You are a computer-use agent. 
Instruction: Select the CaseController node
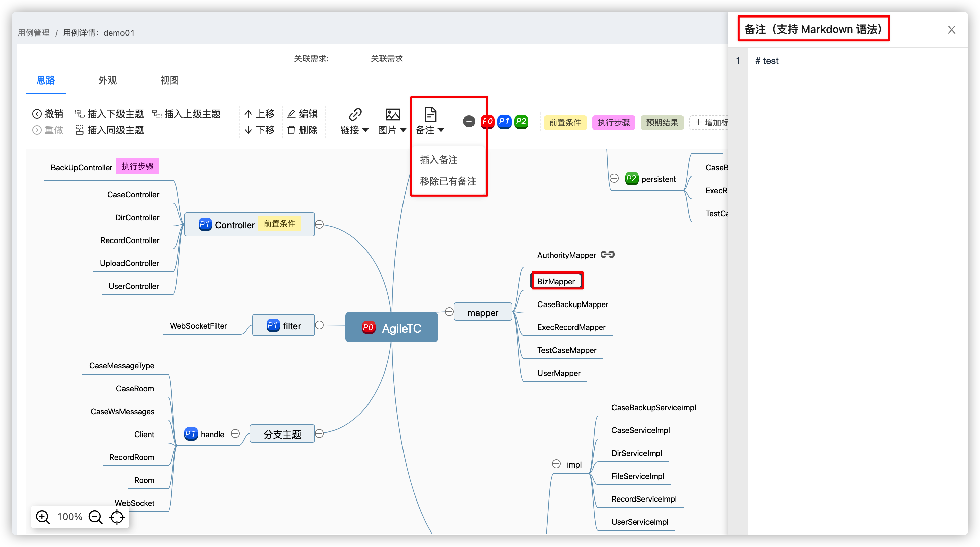click(133, 194)
